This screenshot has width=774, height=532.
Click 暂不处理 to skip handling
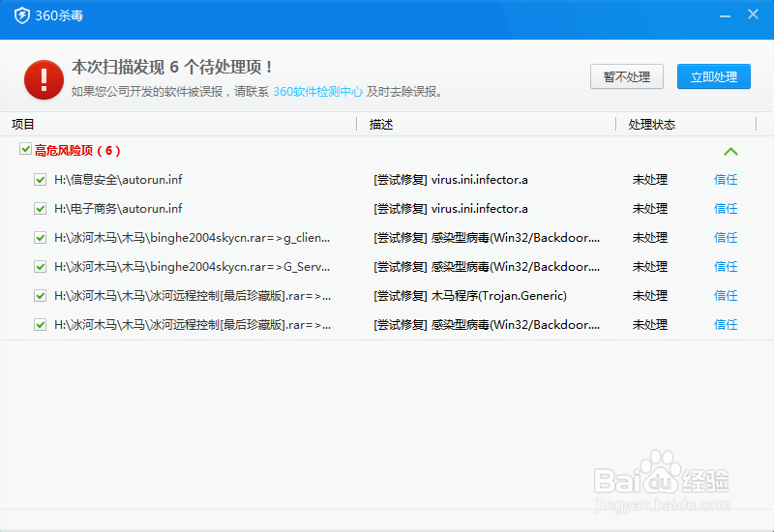tap(626, 76)
